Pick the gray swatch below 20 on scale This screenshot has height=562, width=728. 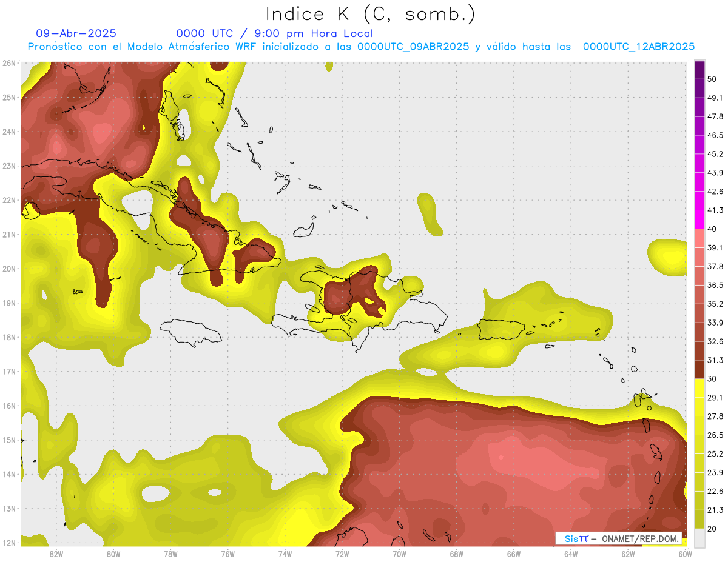699,538
